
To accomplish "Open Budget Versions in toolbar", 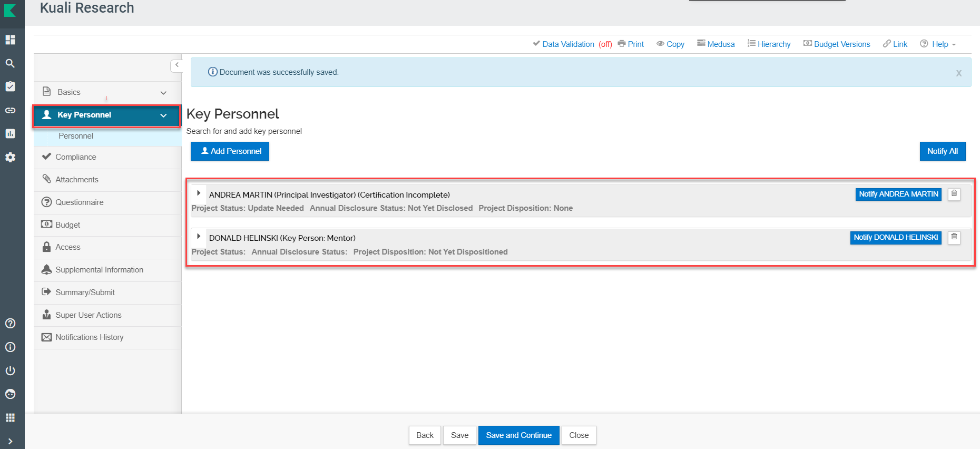I will pos(837,44).
